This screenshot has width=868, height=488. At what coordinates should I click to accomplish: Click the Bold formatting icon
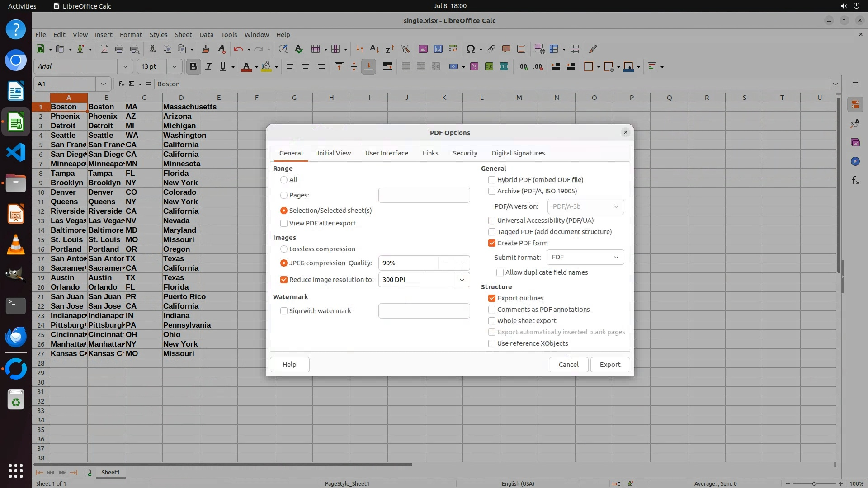coord(193,66)
